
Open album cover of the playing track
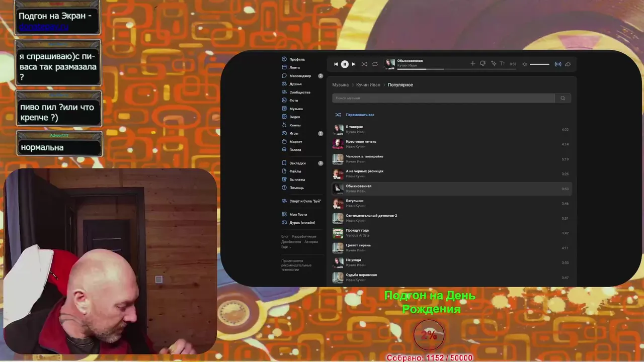pyautogui.click(x=390, y=63)
